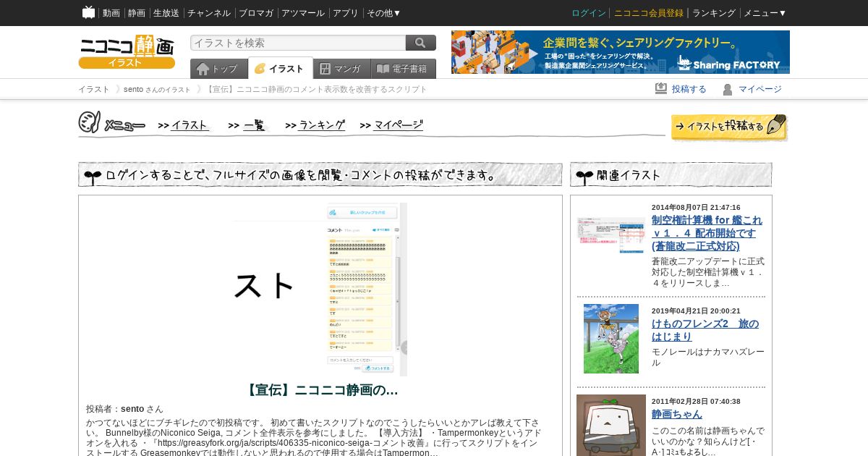Click the ニコニコ静画 logo
The image size is (868, 456).
click(x=127, y=51)
